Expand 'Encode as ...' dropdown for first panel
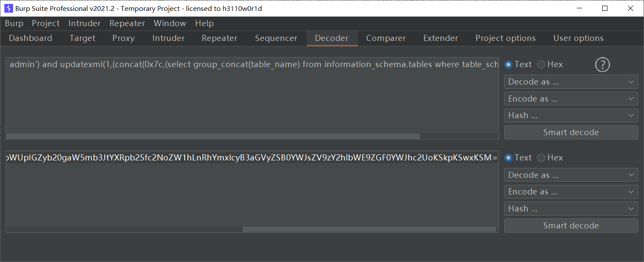The width and height of the screenshot is (644, 262). [x=571, y=99]
